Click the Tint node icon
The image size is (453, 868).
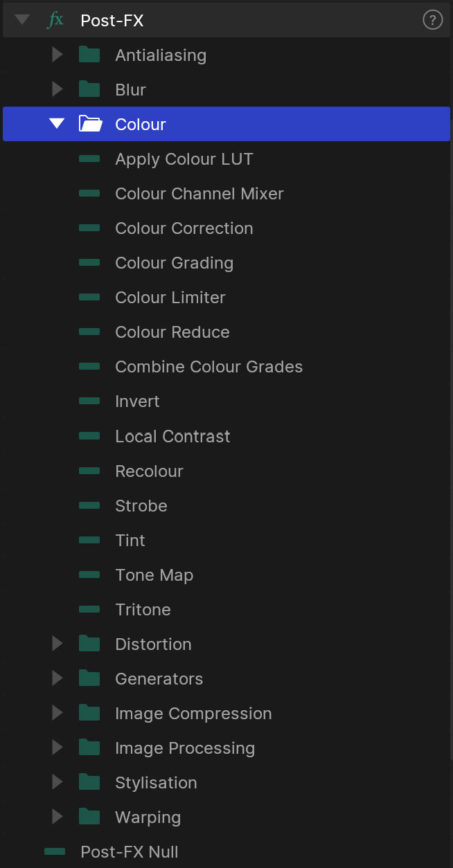89,540
